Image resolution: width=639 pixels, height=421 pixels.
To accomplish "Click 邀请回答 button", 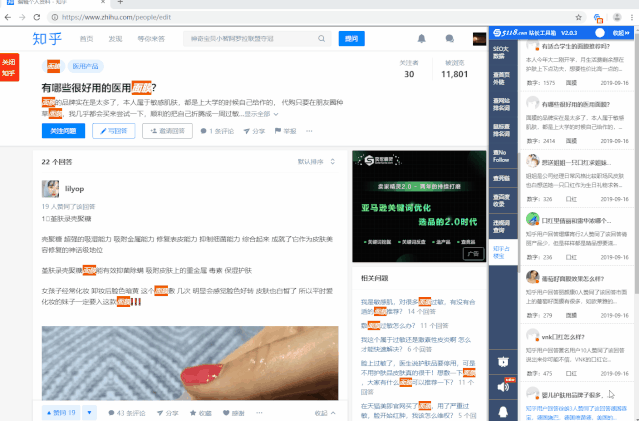I will tap(167, 131).
